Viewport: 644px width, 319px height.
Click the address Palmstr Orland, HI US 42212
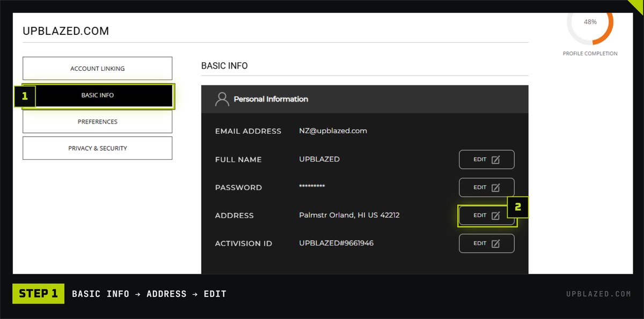349,216
